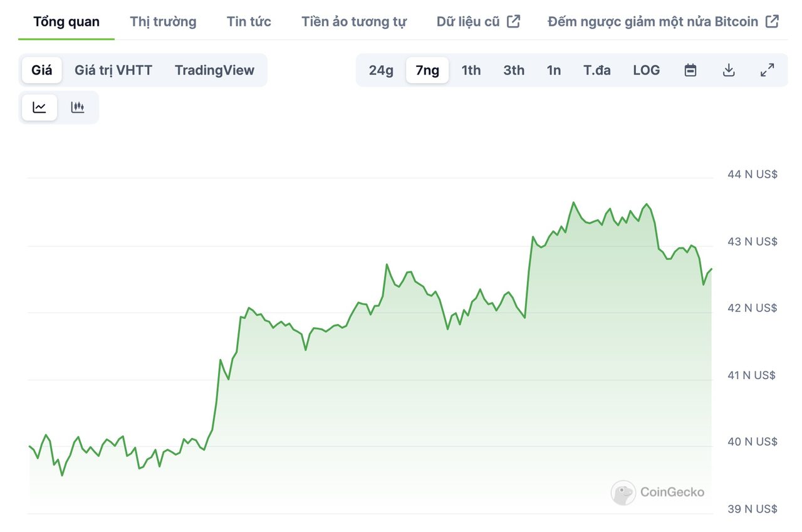Switch chart to Giá trị VHTT
The image size is (802, 532).
tap(113, 70)
